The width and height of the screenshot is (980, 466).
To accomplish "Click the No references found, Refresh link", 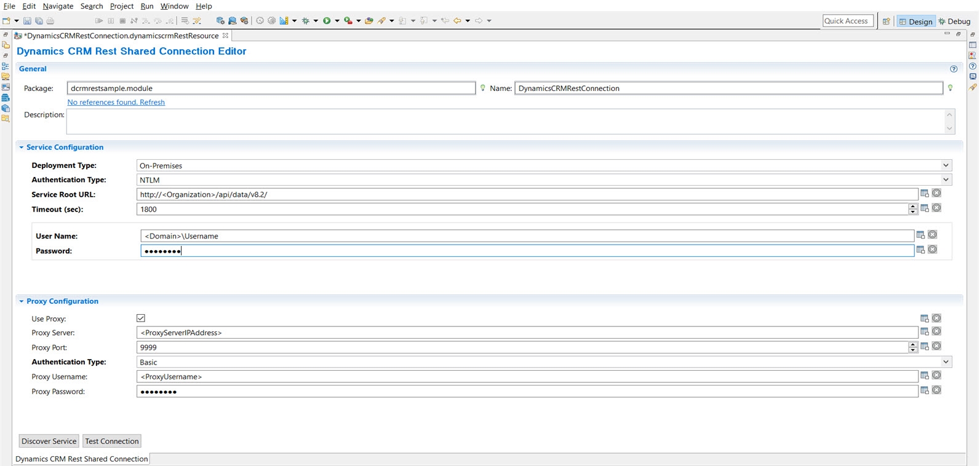I will 116,102.
